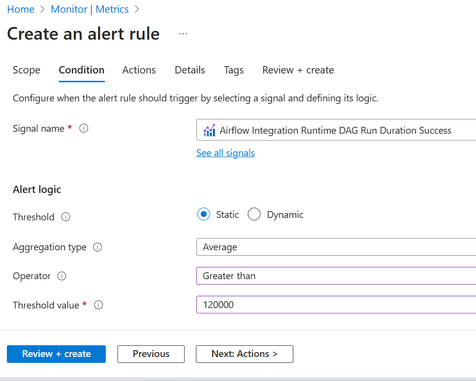This screenshot has height=381, width=476.
Task: Click the See all signals link
Action: point(225,153)
